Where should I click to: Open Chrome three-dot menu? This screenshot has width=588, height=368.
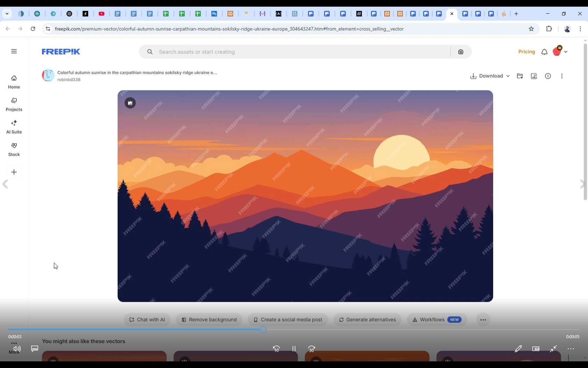click(x=580, y=29)
